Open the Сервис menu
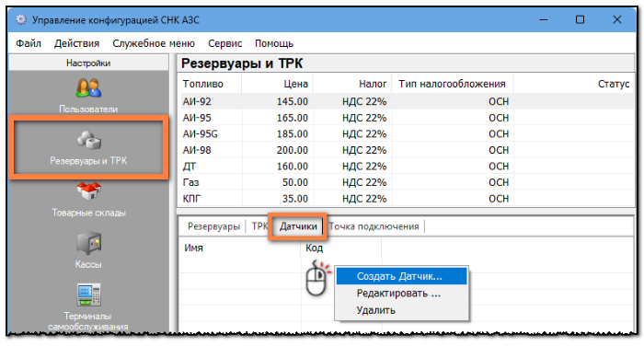 click(225, 43)
